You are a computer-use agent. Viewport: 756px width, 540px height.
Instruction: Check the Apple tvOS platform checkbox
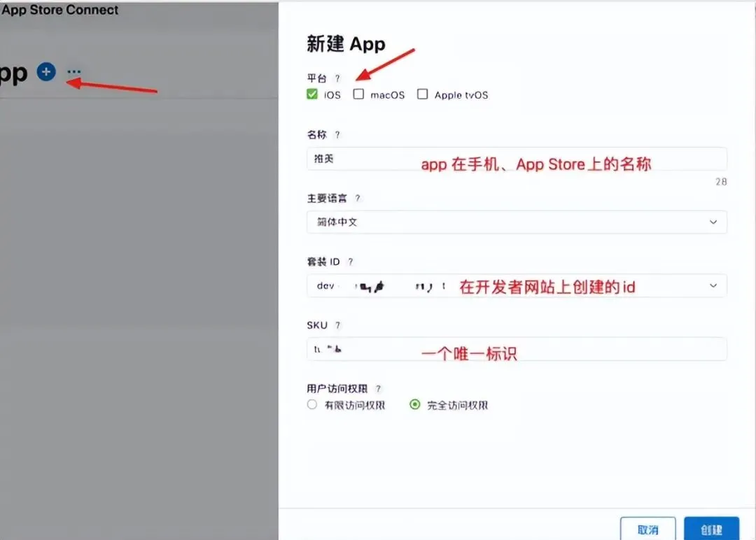pyautogui.click(x=422, y=94)
